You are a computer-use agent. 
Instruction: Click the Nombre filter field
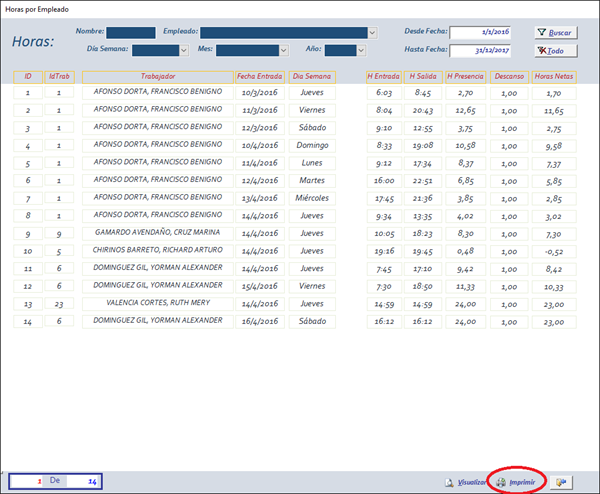click(130, 32)
